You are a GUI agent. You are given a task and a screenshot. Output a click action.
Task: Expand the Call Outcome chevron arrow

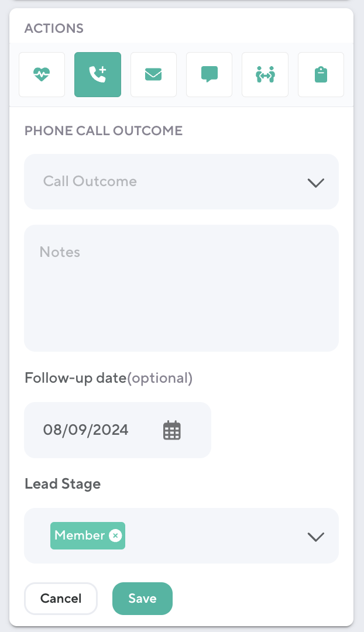[x=315, y=183]
